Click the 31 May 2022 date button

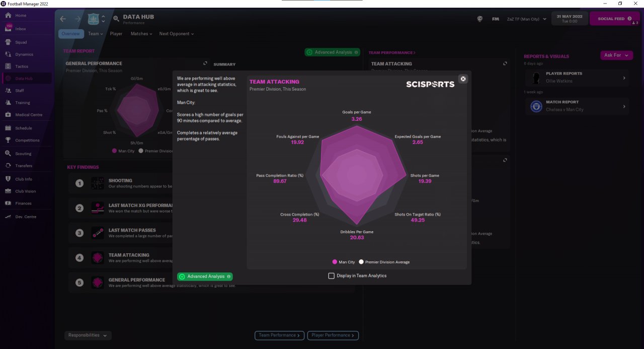pyautogui.click(x=569, y=19)
